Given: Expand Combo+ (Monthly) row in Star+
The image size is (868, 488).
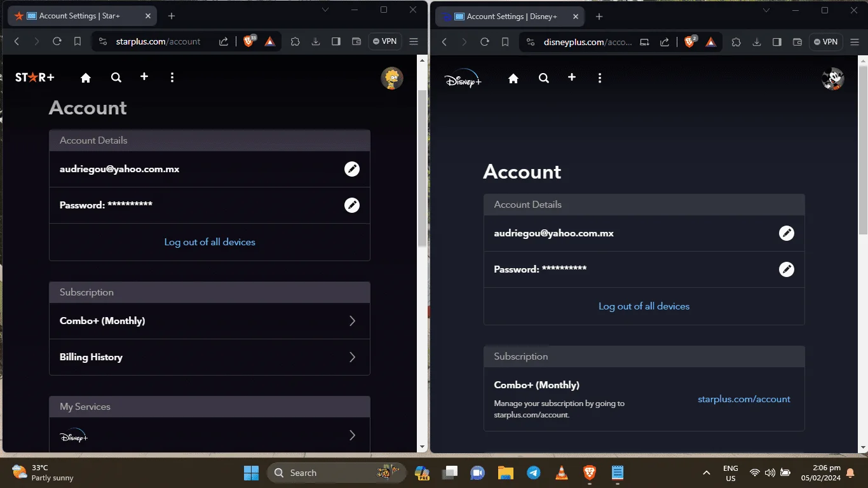Looking at the screenshot, I should [210, 321].
